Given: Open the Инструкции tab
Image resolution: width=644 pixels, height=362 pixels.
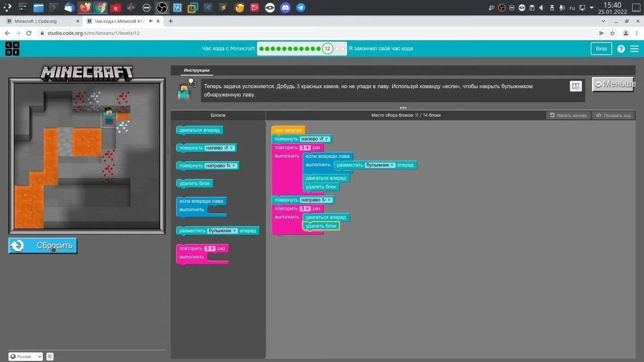Looking at the screenshot, I should point(196,70).
